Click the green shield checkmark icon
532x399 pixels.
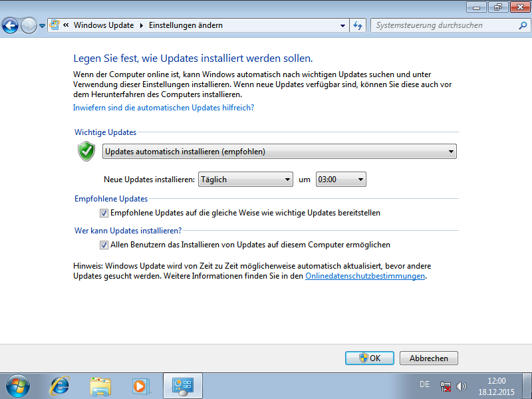click(x=86, y=152)
